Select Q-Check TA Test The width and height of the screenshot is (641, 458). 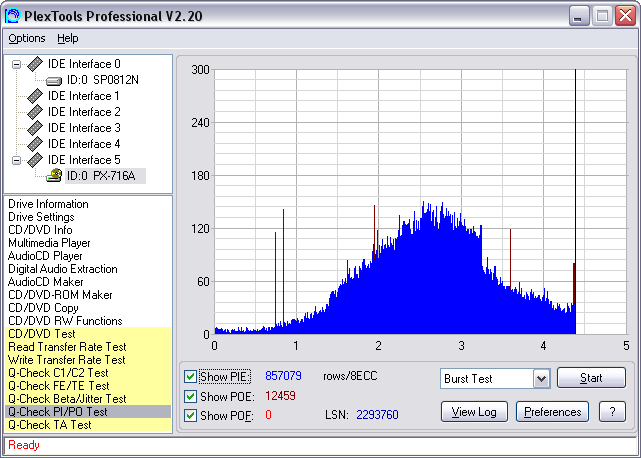pos(88,425)
